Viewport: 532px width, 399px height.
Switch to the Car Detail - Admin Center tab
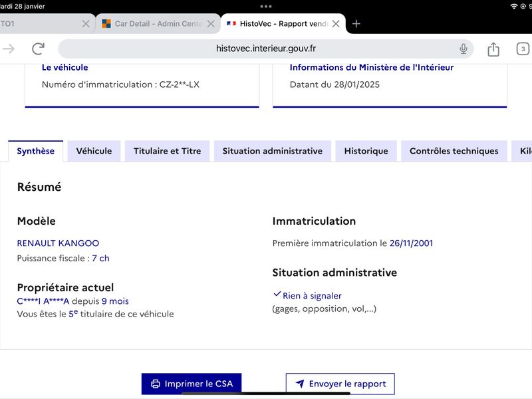[158, 24]
